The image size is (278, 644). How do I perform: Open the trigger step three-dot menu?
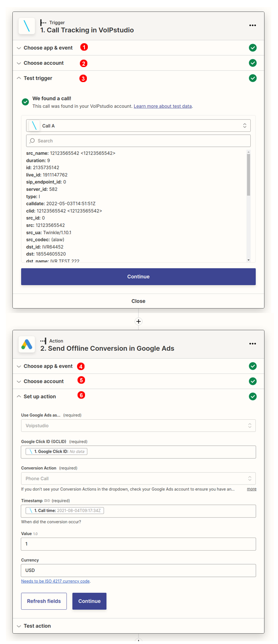(253, 25)
